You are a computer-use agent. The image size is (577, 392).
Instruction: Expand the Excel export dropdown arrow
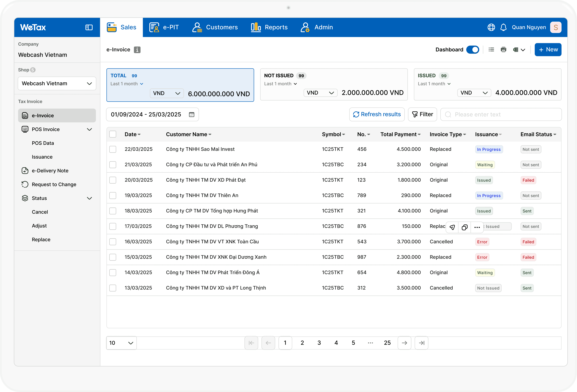tap(523, 50)
